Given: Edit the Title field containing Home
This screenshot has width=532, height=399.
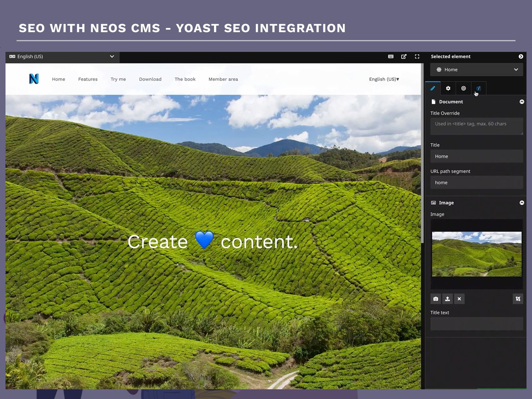Looking at the screenshot, I should [477, 156].
